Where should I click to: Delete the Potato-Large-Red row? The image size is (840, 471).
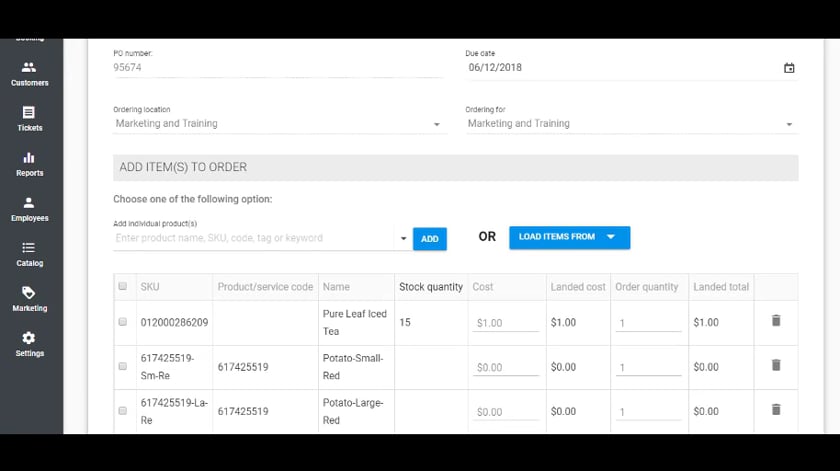click(x=776, y=409)
